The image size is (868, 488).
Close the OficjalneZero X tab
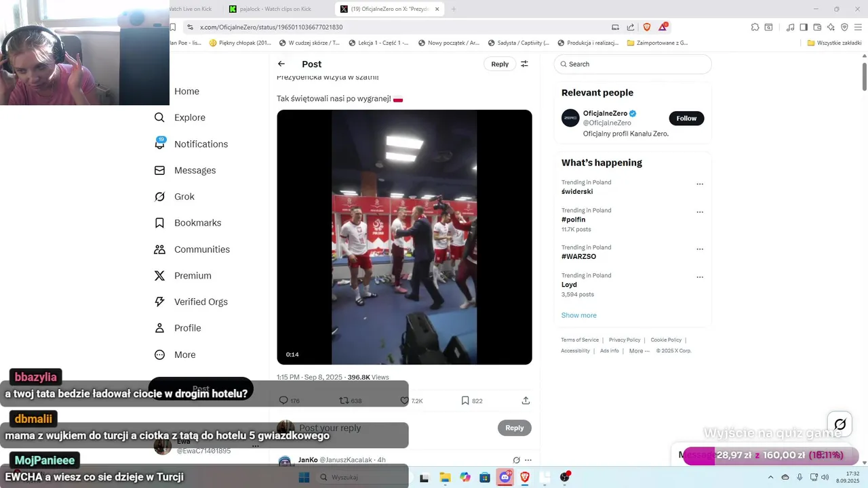[x=437, y=9]
